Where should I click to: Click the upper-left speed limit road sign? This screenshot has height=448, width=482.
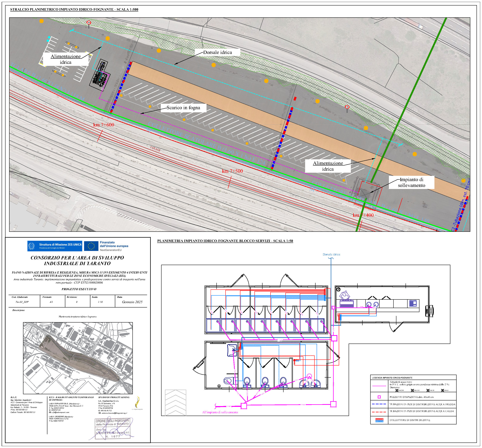89,23
